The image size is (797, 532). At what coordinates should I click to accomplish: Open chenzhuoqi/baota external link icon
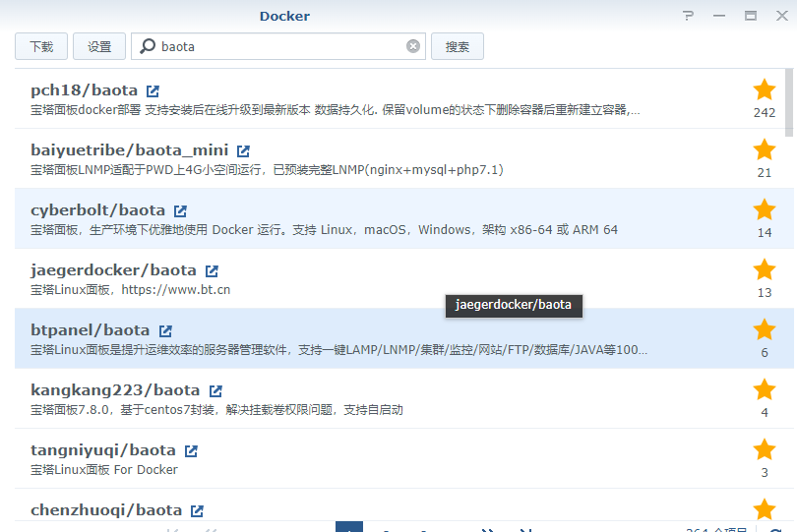click(x=197, y=510)
